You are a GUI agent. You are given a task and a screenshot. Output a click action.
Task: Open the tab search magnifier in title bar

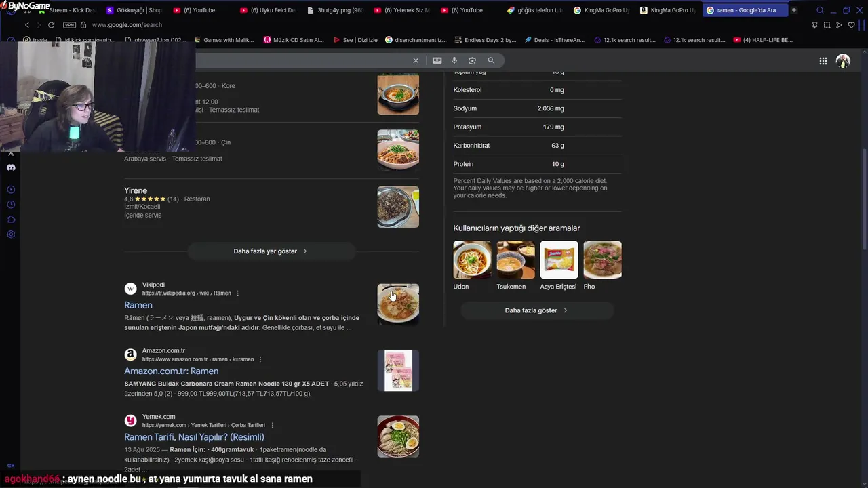820,10
